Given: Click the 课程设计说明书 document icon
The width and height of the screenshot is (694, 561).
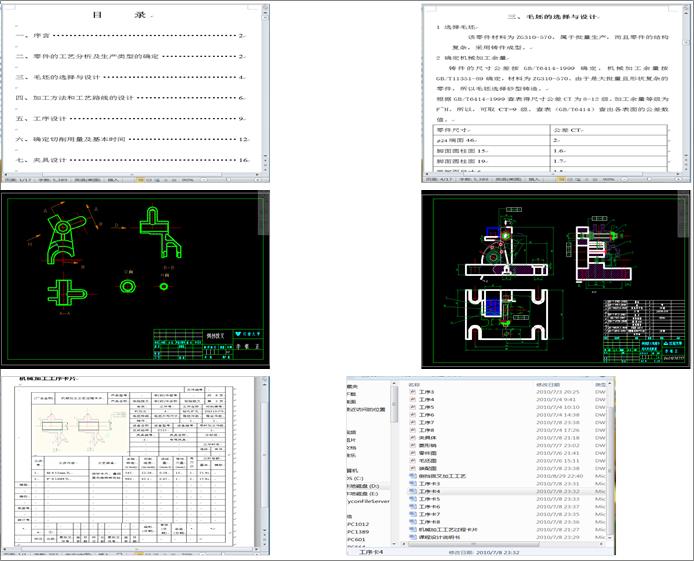Looking at the screenshot, I should tap(413, 537).
